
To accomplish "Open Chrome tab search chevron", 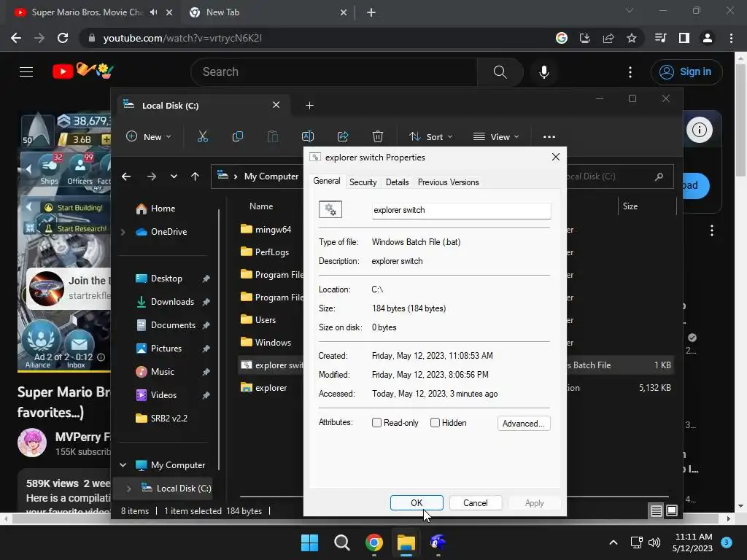I will coord(630,10).
